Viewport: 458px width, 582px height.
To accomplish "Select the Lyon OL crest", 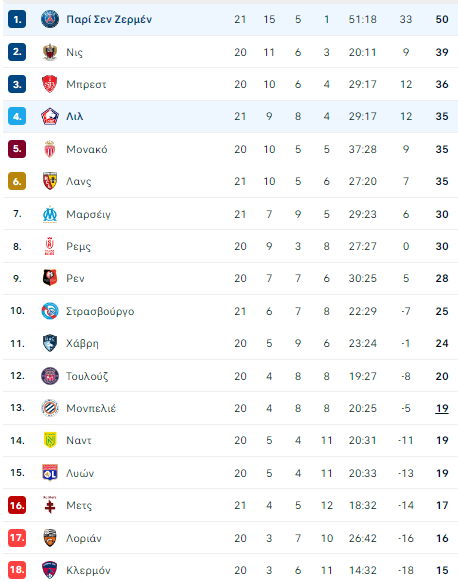I will coord(50,473).
